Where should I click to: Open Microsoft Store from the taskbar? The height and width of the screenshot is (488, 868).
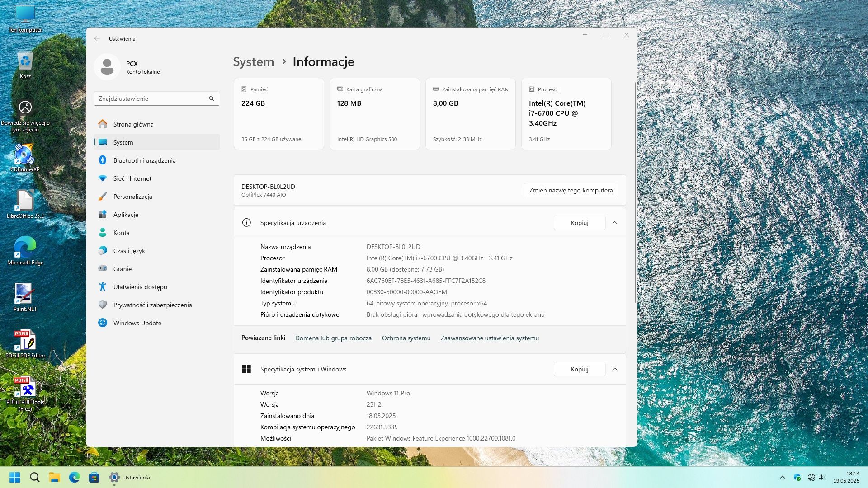94,477
